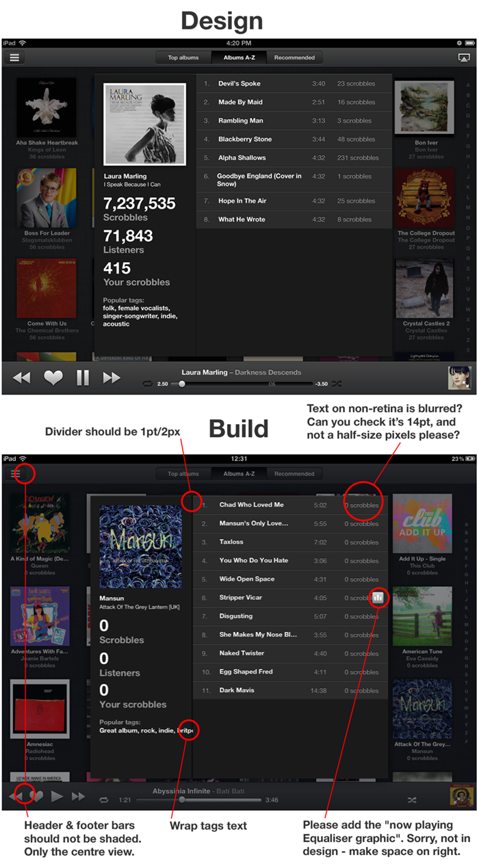Open Amnesiac album by Radiohead
479x868 pixels.
point(40,709)
